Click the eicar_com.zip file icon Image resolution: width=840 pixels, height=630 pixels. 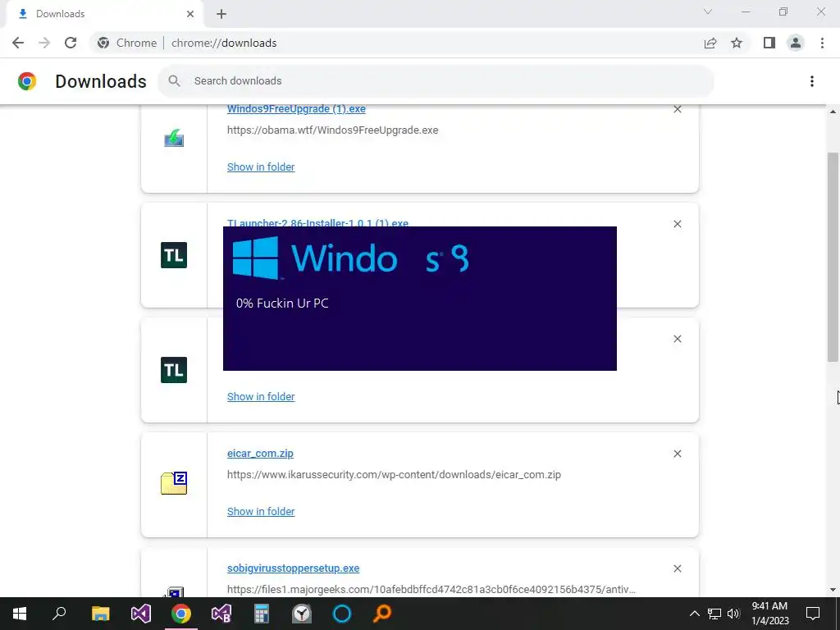(174, 482)
